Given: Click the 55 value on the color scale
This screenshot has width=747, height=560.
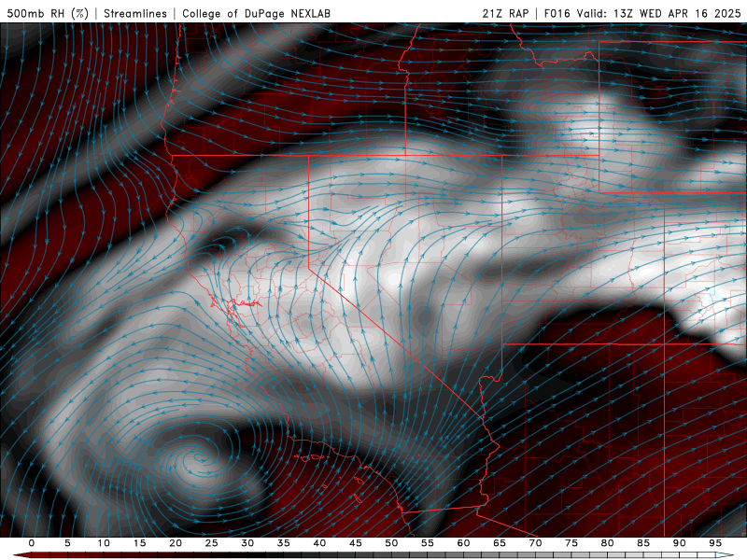Looking at the screenshot, I should tap(428, 543).
